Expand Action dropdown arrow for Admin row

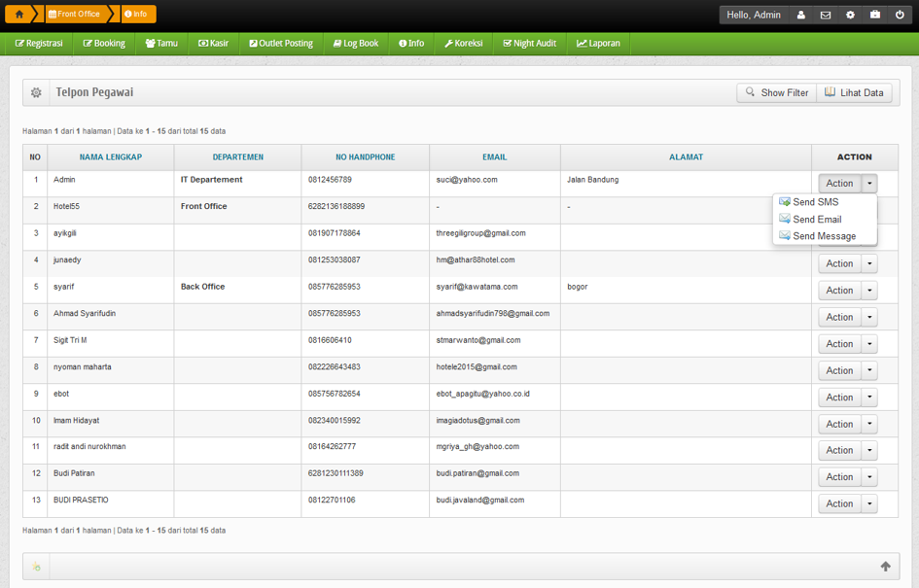869,184
